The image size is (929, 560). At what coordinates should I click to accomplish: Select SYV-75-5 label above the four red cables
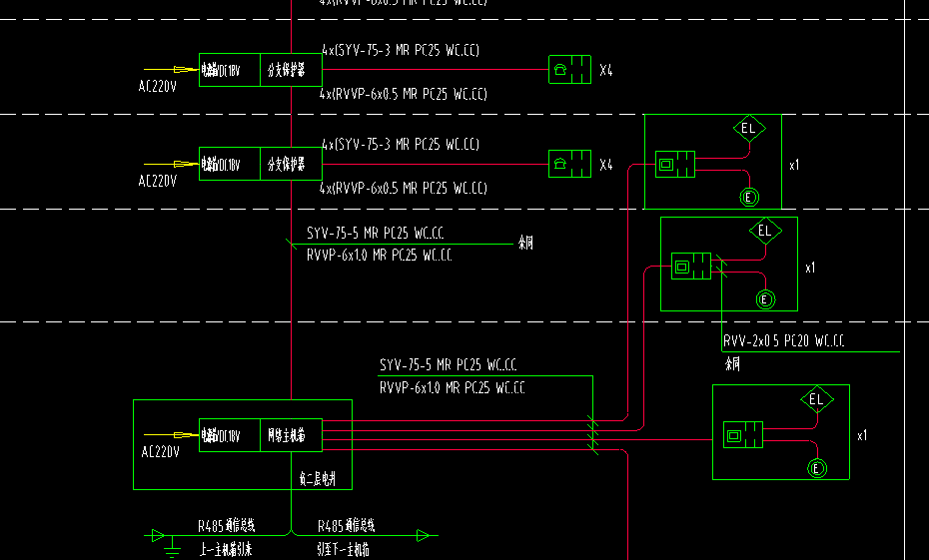(448, 364)
